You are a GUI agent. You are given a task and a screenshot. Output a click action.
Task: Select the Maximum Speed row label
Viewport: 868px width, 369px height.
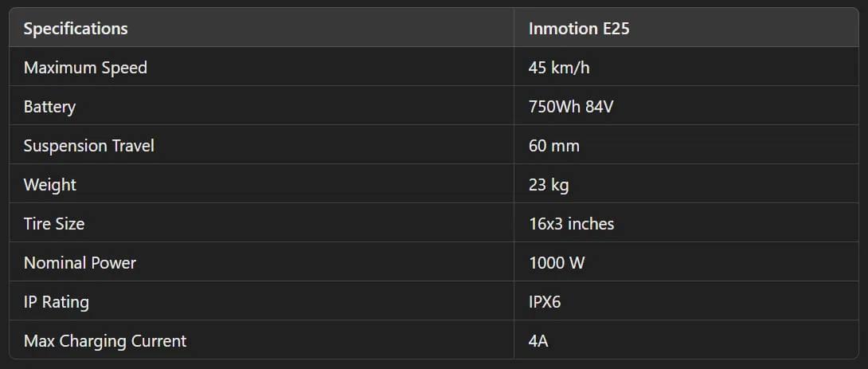click(x=85, y=68)
